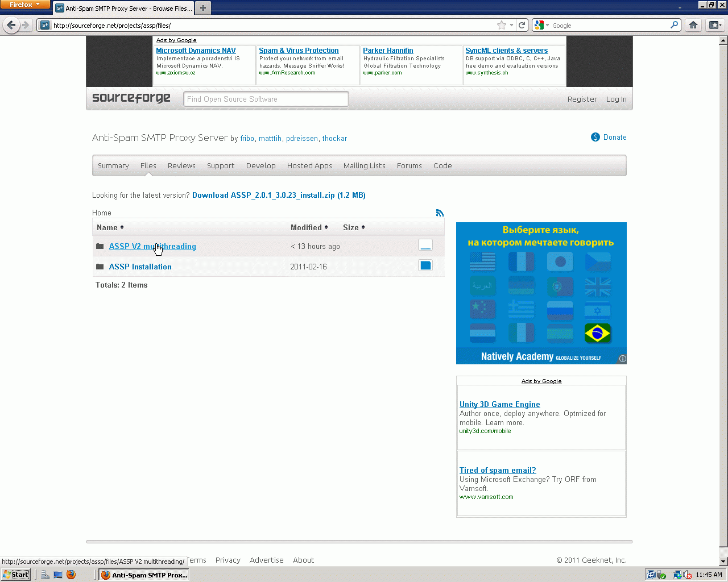728x582 pixels.
Task: Open a new tab with plus button
Action: 202,8
